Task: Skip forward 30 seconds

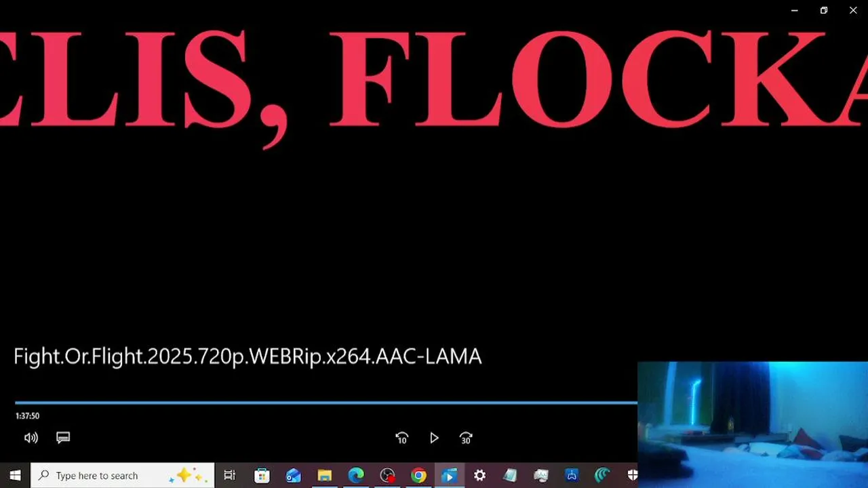Action: click(466, 439)
